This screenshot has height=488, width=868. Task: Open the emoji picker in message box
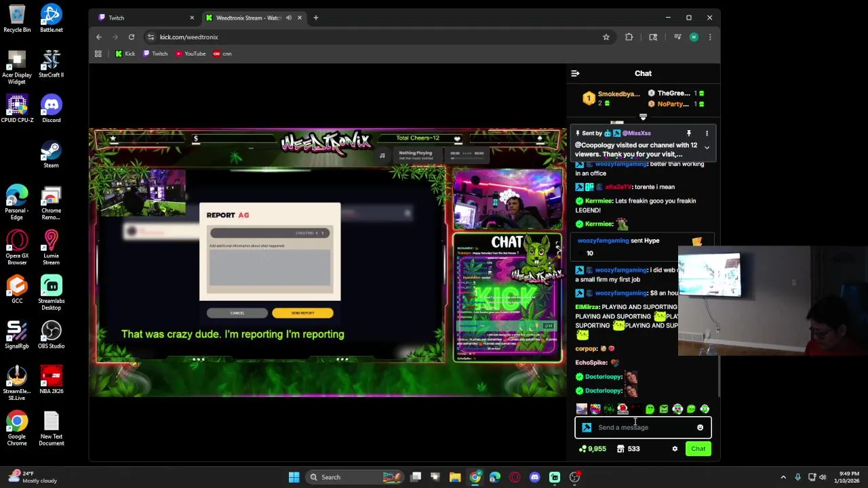[700, 428]
